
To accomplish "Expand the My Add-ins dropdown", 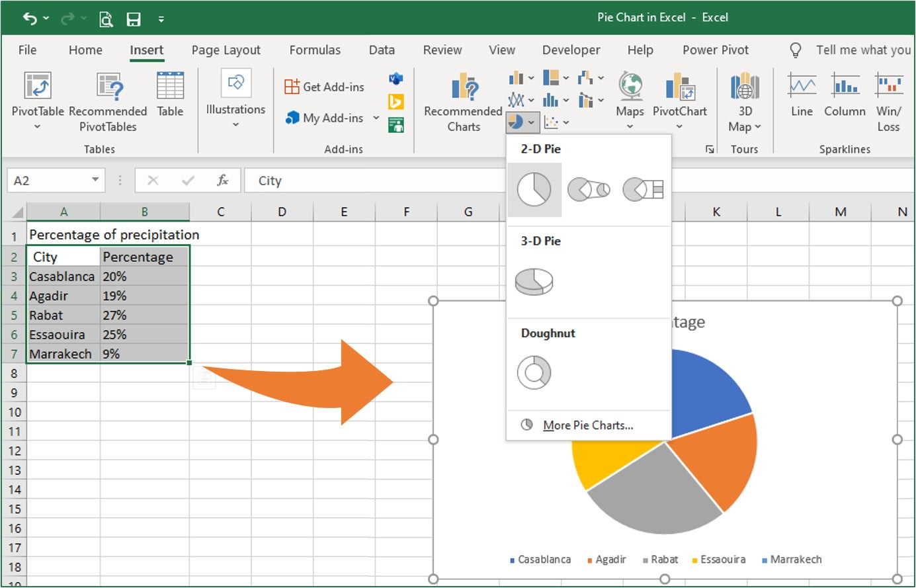I will (376, 118).
